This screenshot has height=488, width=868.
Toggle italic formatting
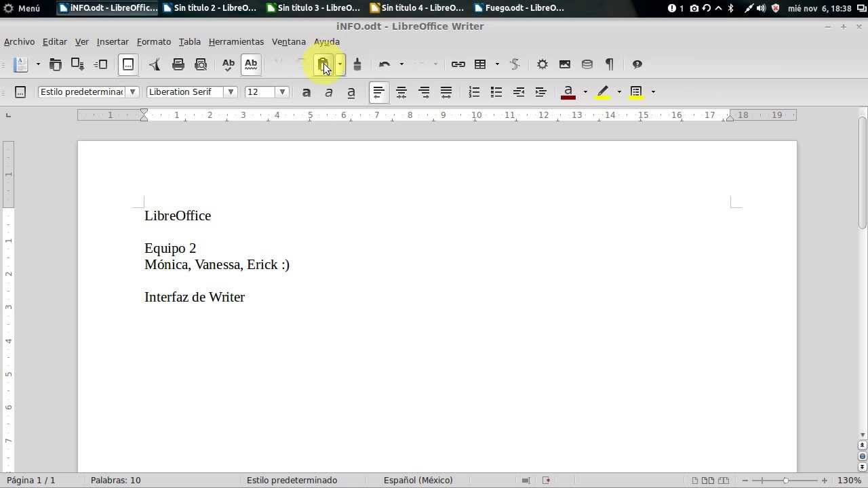329,92
